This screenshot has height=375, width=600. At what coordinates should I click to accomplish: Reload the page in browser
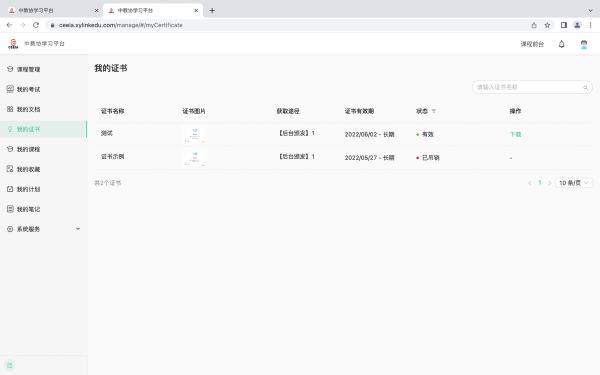tap(36, 25)
